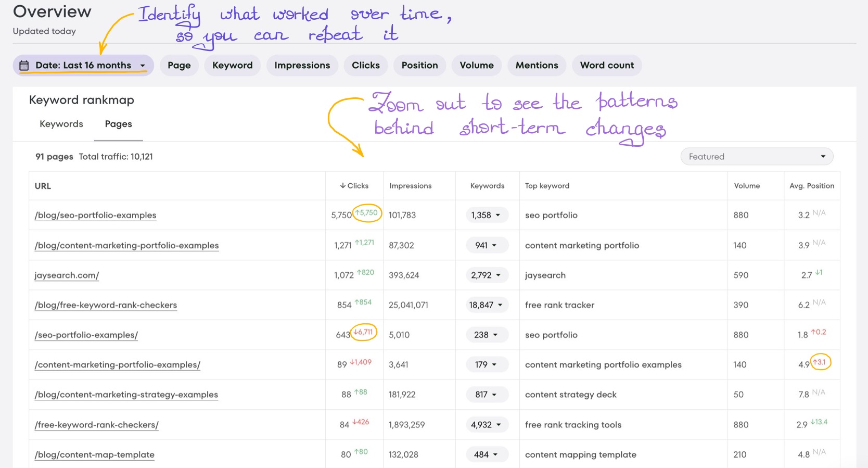Click the calendar icon in Date filter
868x468 pixels.
(24, 66)
